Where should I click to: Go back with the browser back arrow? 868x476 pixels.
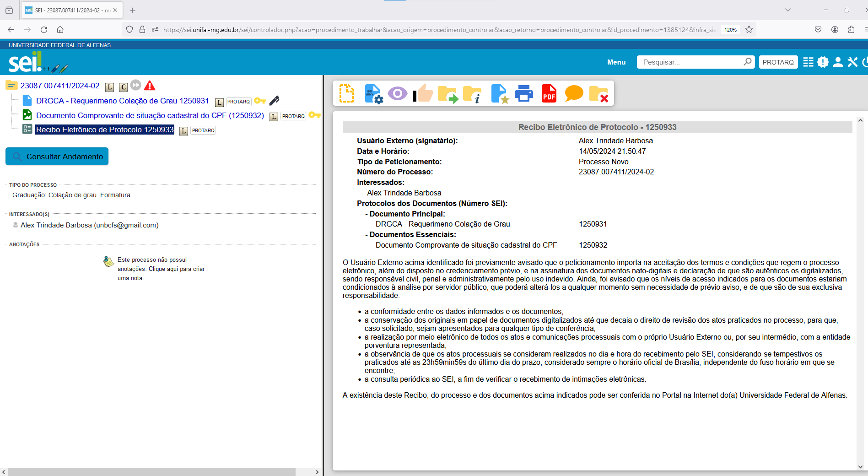[11, 30]
